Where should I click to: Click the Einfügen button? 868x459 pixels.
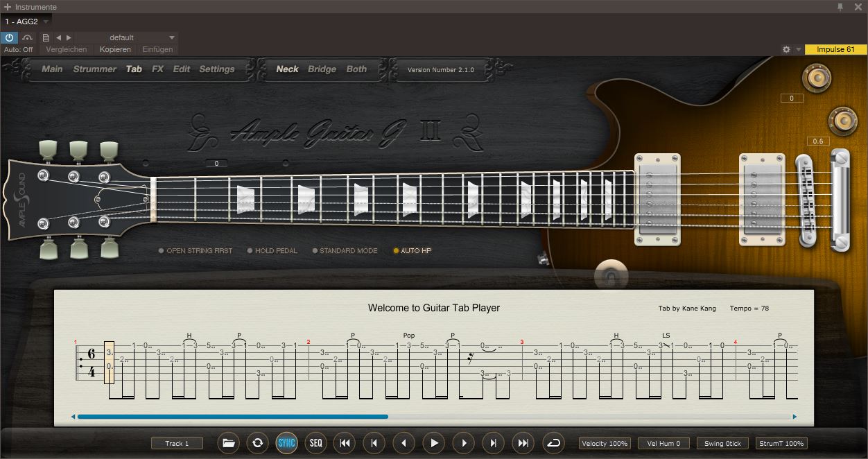[x=157, y=49]
